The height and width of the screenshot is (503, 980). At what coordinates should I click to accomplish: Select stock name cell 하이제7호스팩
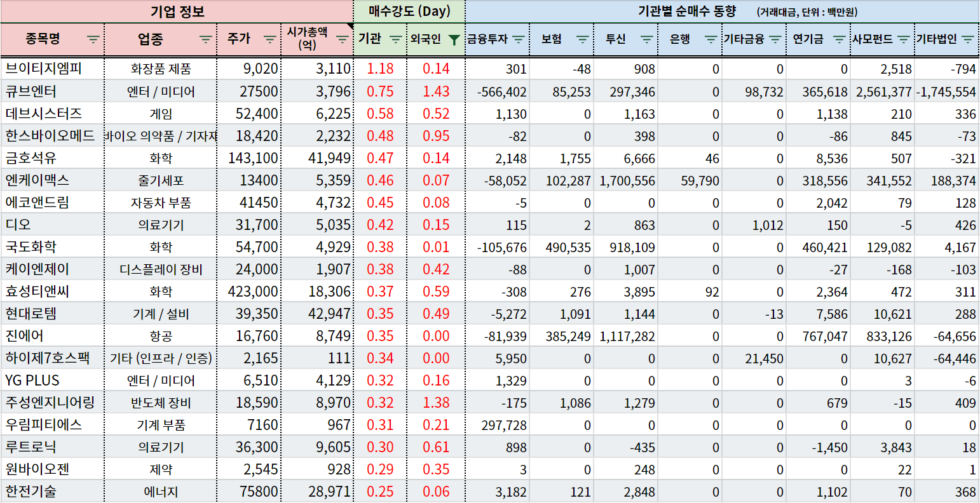pos(53,358)
